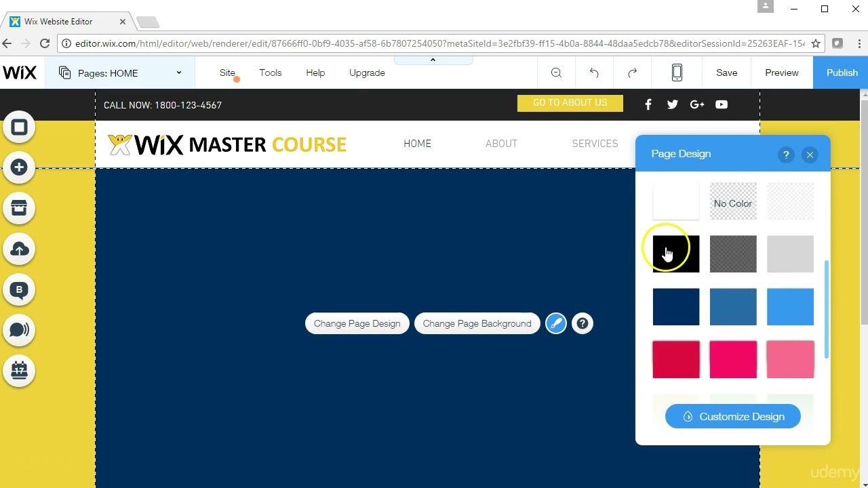Screen dimensions: 868x488
Task: Choose the faint transparent swatch beside No Color
Action: pyautogui.click(x=790, y=201)
